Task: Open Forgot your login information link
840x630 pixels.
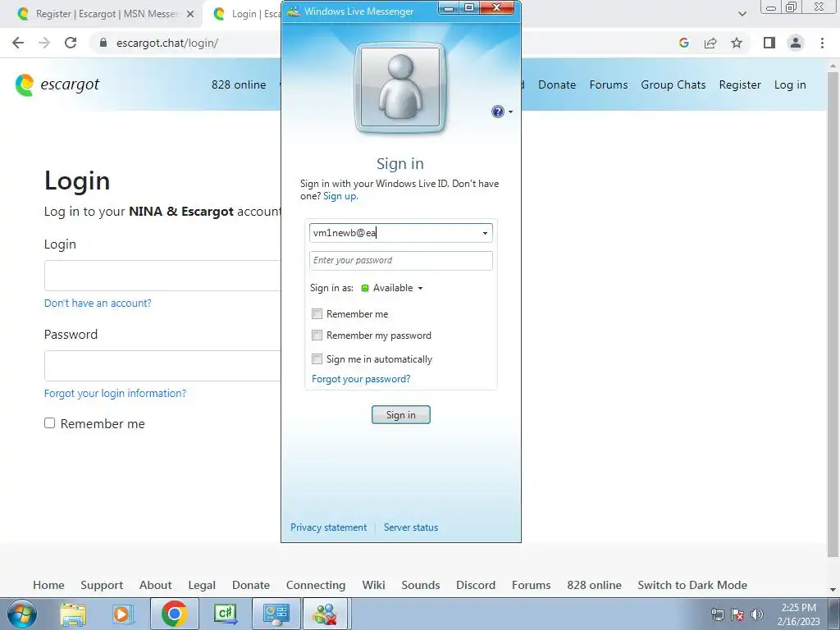Action: coord(115,393)
